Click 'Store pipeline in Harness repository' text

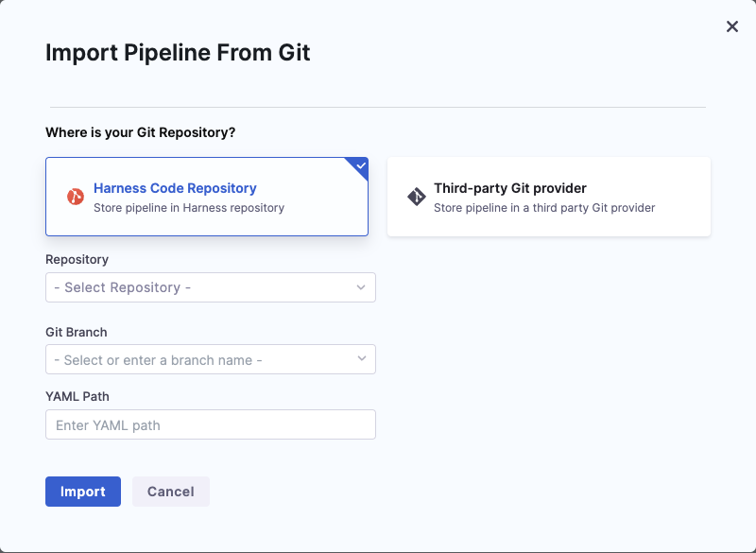(x=189, y=207)
